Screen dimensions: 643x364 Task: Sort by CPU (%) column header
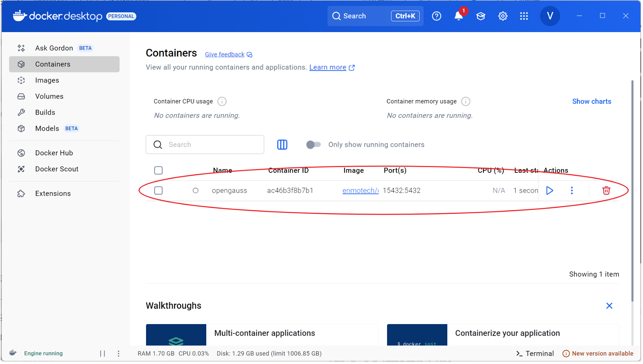click(x=491, y=171)
